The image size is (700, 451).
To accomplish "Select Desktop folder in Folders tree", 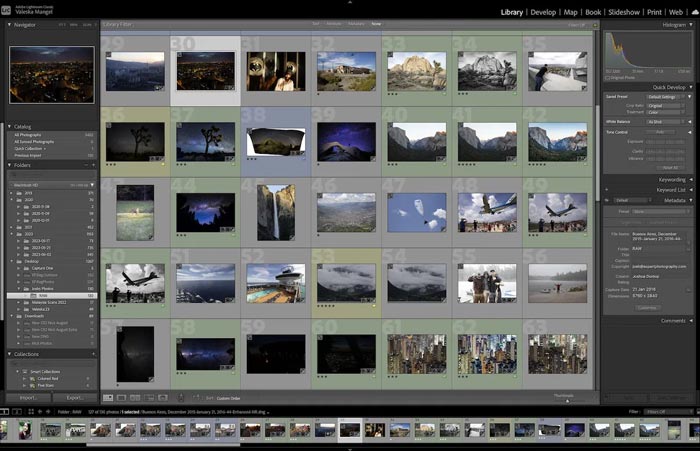I will click(32, 261).
